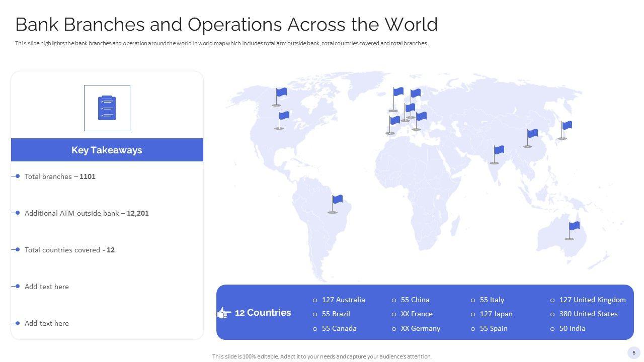Select the '127 Japan' entry
The image size is (644, 362).
coord(496,314)
